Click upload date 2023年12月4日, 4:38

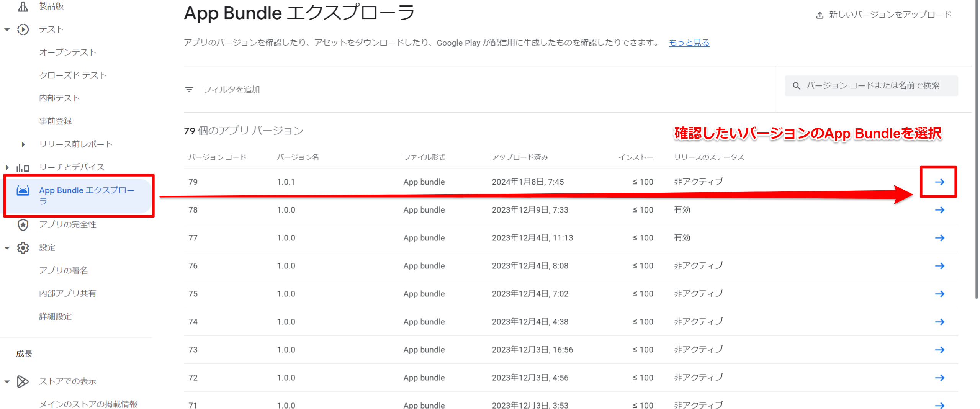(x=530, y=322)
